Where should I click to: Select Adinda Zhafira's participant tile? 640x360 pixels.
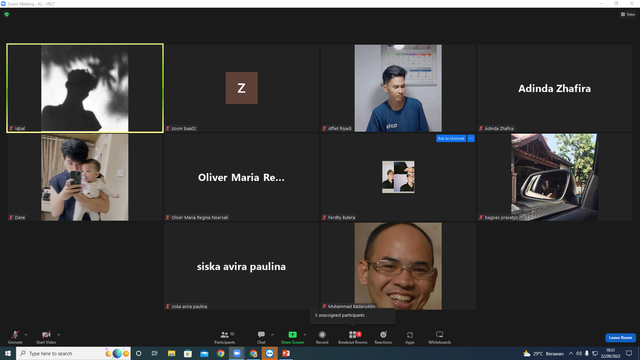coord(555,88)
